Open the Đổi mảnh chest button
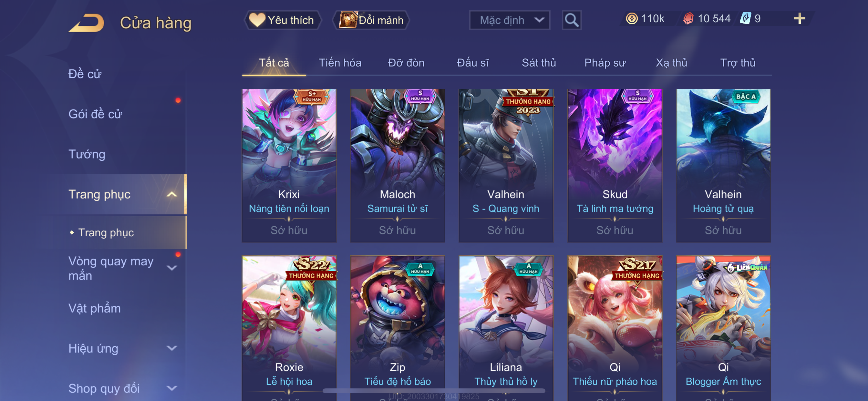 coord(371,20)
